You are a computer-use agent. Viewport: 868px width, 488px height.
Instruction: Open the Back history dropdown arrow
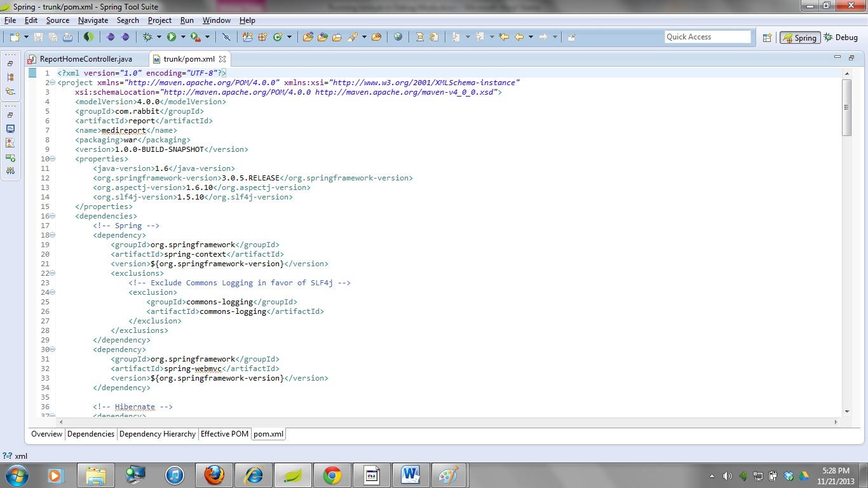tap(531, 37)
